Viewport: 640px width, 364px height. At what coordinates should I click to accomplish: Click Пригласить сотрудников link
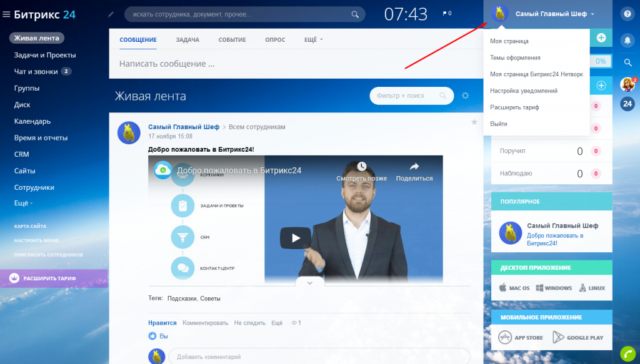tap(49, 255)
